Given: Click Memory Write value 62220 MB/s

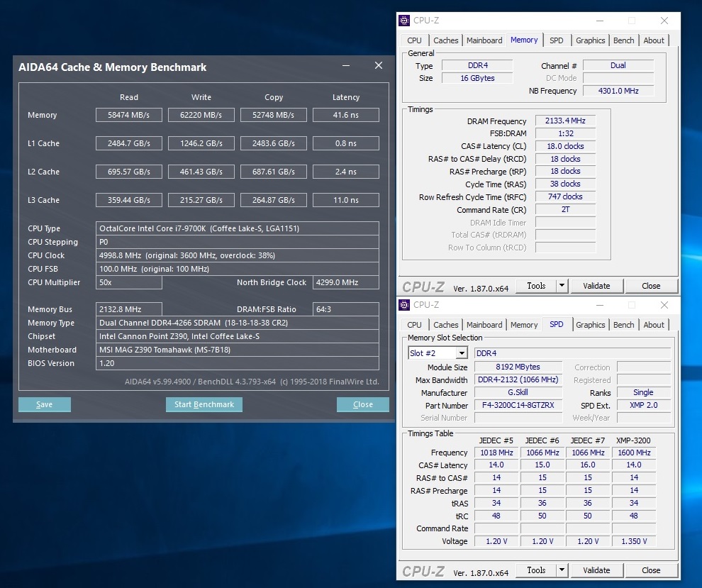Looking at the screenshot, I should (x=201, y=115).
